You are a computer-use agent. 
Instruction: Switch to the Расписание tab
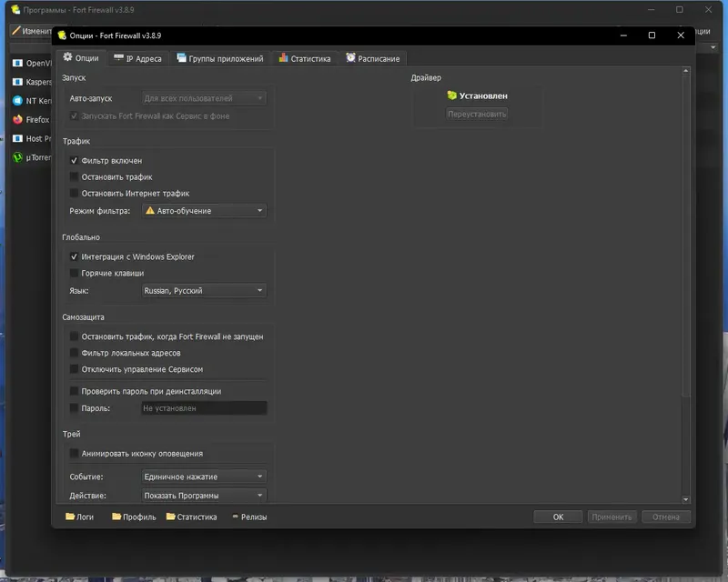pos(373,58)
